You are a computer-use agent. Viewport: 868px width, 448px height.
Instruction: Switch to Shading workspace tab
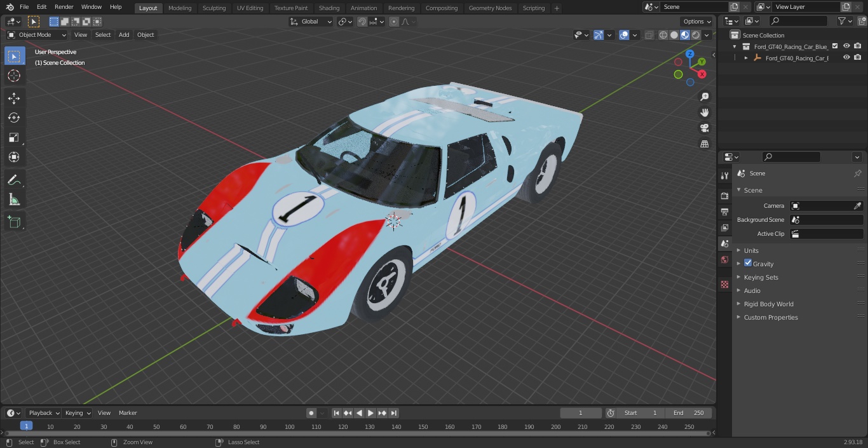tap(329, 8)
